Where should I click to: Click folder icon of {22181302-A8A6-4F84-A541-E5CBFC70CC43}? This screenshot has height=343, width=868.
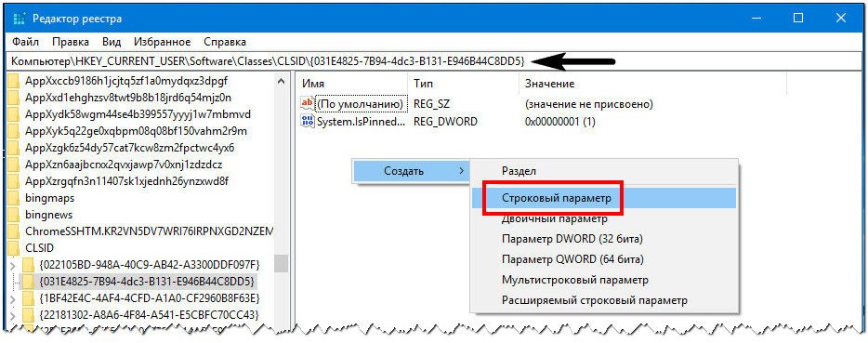(x=28, y=315)
